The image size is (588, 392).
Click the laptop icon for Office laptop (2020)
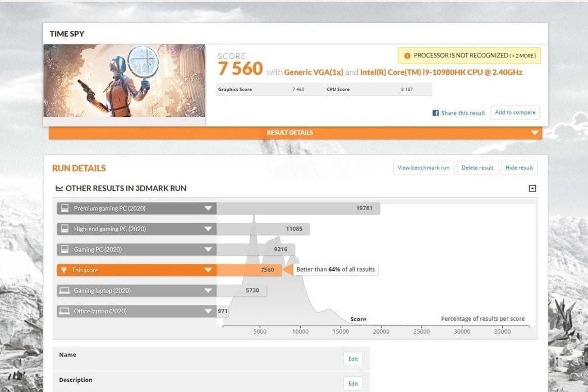[65, 311]
